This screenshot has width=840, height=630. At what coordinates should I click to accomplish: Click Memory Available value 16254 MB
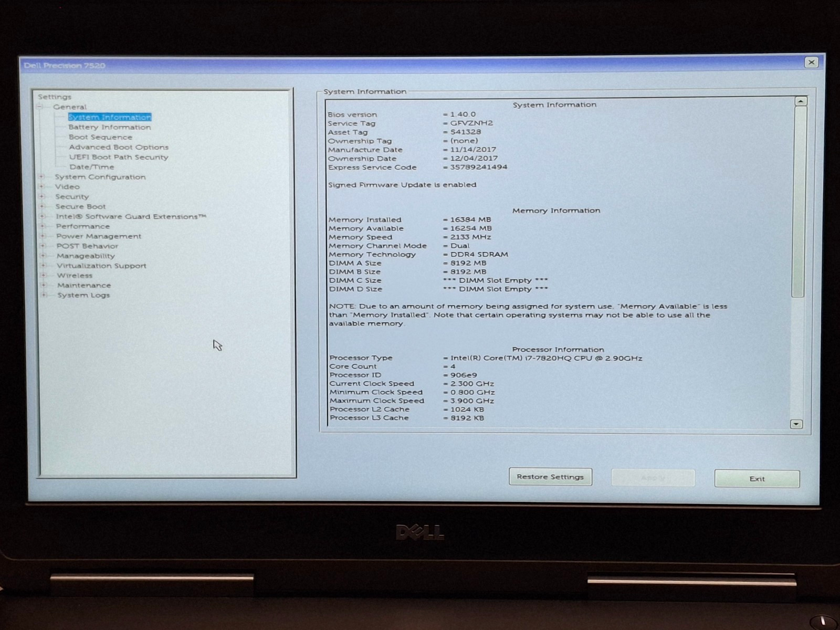471,228
